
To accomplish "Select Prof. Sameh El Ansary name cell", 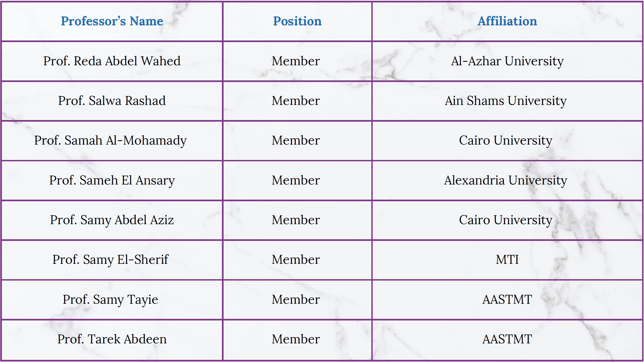I will pos(112,180).
